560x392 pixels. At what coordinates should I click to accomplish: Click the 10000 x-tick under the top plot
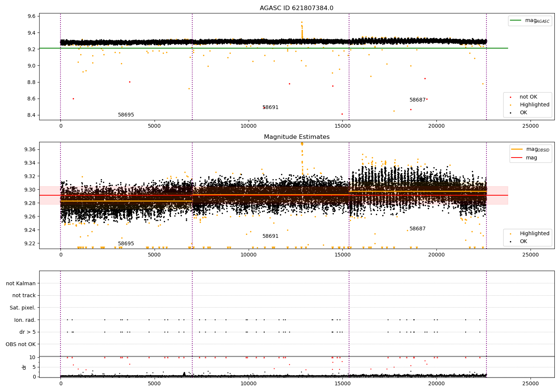[248, 126]
